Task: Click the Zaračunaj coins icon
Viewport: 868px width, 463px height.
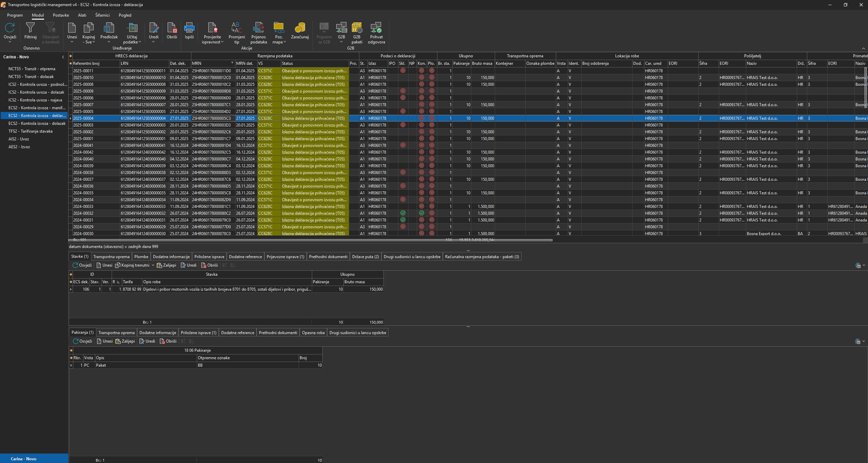Action: point(300,28)
